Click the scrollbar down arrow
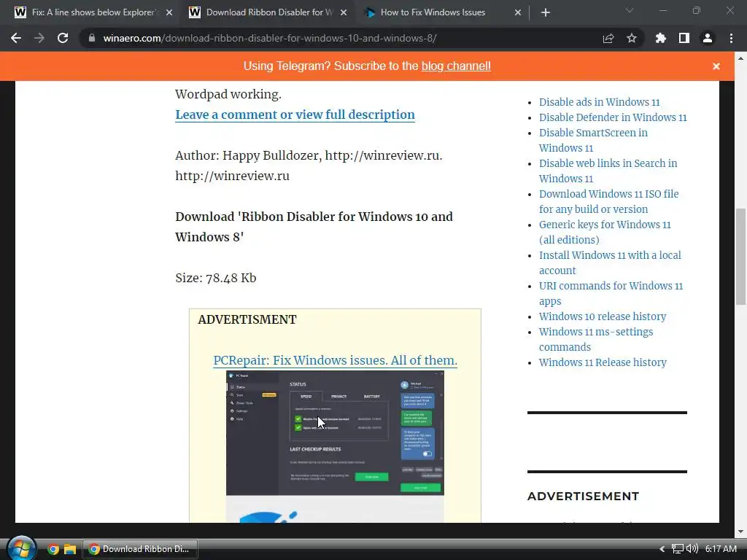 740,532
